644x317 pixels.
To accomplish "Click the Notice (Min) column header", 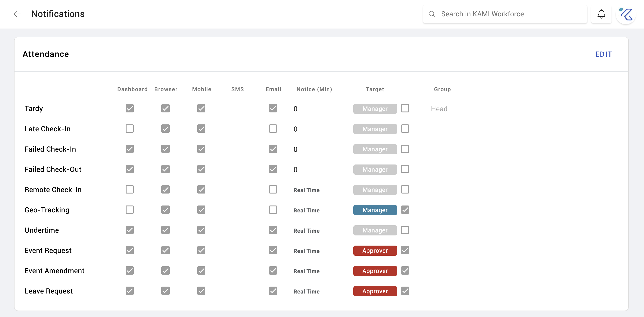I will (314, 89).
